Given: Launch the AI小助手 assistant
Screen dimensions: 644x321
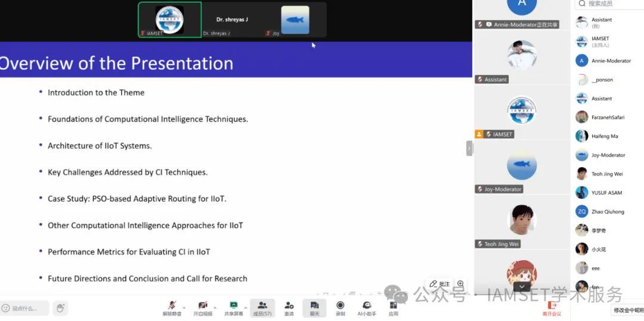Looking at the screenshot, I should [x=367, y=308].
